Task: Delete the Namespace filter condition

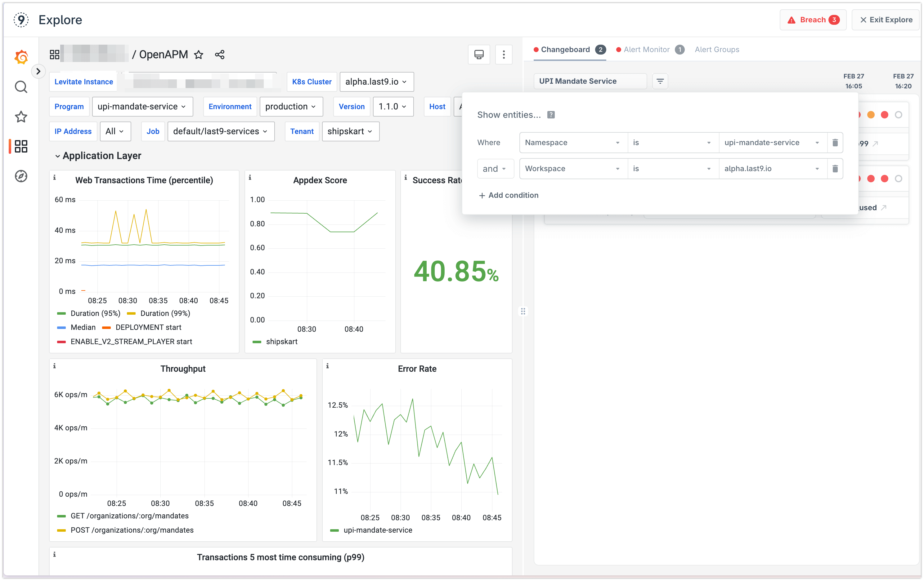Action: point(835,143)
